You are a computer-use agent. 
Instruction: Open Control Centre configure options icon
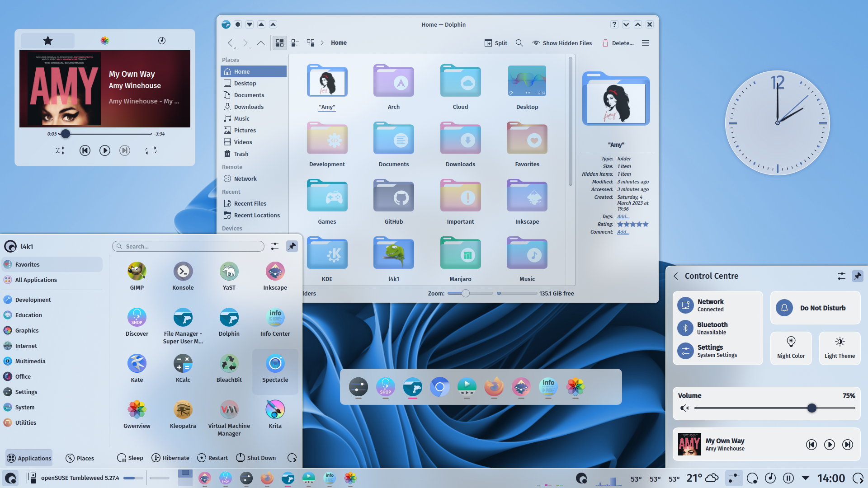coord(842,276)
